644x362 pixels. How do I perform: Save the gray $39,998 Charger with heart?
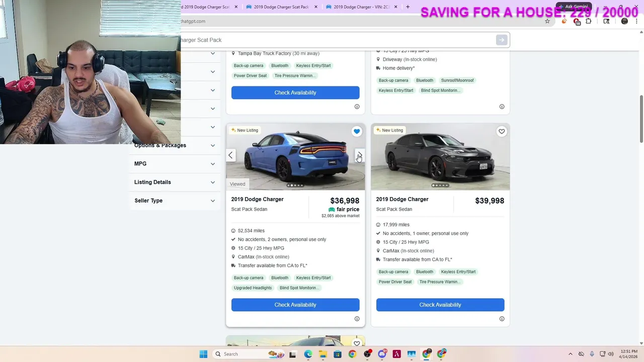point(502,131)
